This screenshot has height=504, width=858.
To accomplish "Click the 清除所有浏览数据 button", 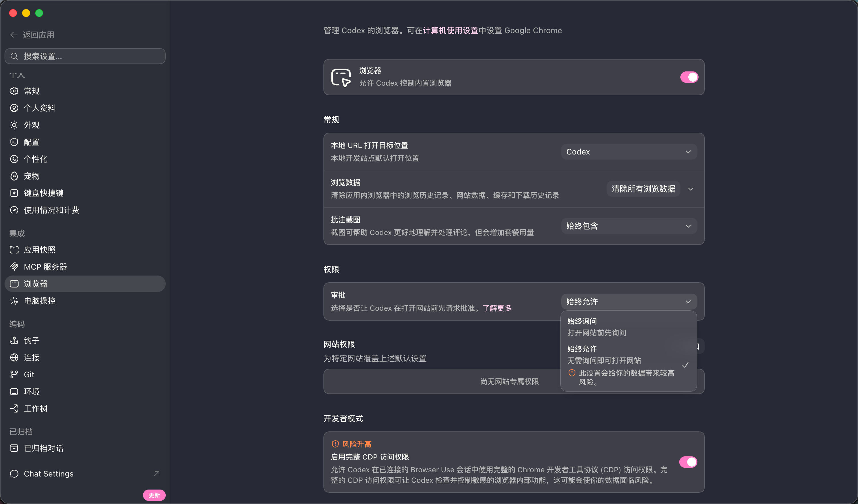I will click(643, 189).
